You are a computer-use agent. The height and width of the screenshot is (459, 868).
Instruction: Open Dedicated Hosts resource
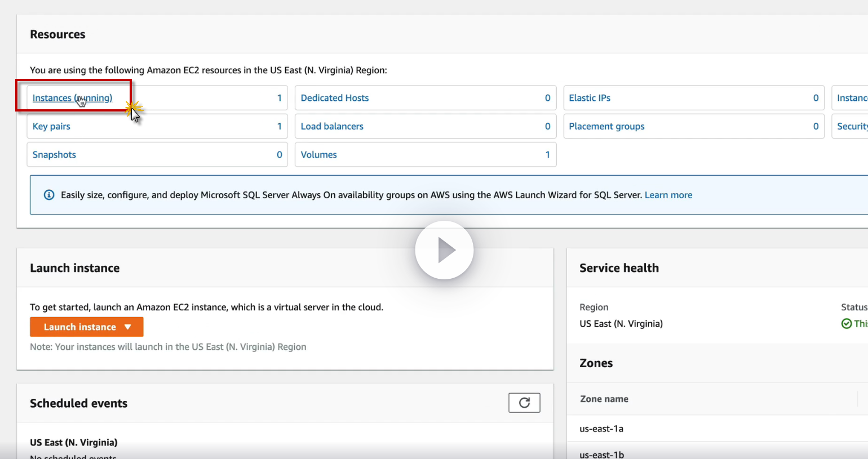coord(334,98)
